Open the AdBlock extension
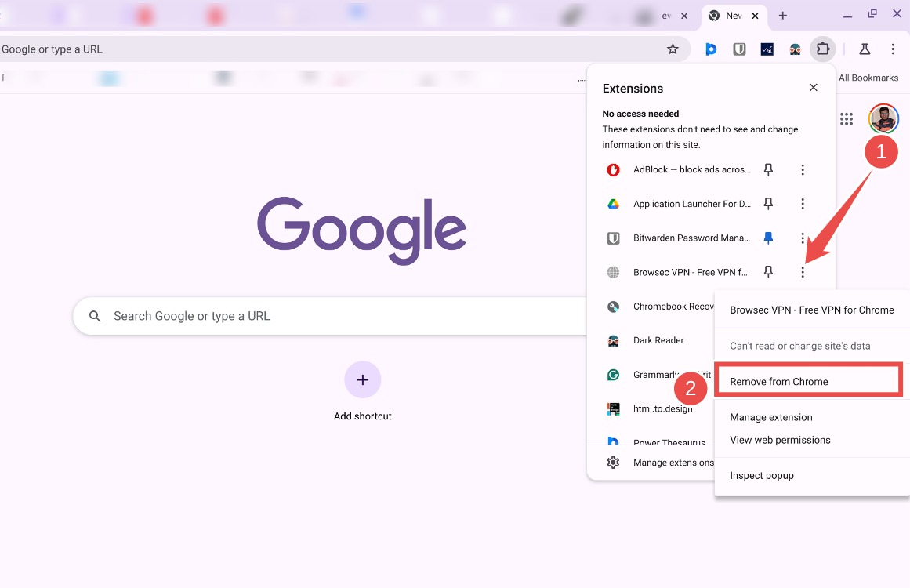The height and width of the screenshot is (588, 910). click(x=690, y=169)
